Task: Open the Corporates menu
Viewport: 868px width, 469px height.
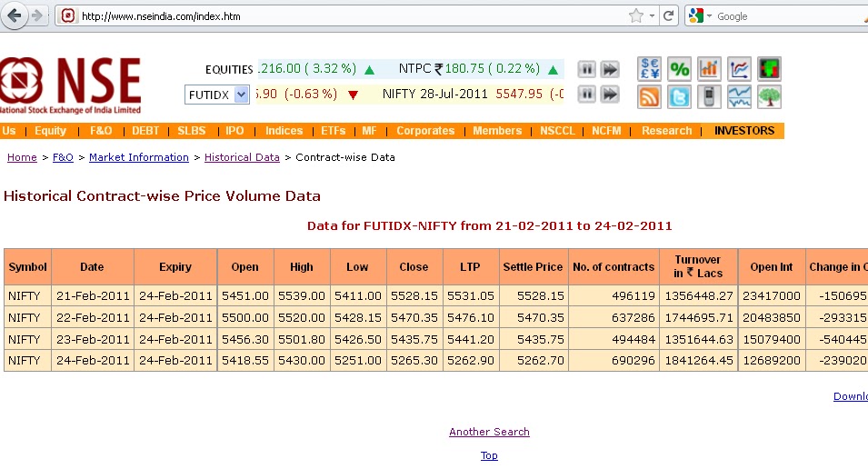Action: pos(425,131)
